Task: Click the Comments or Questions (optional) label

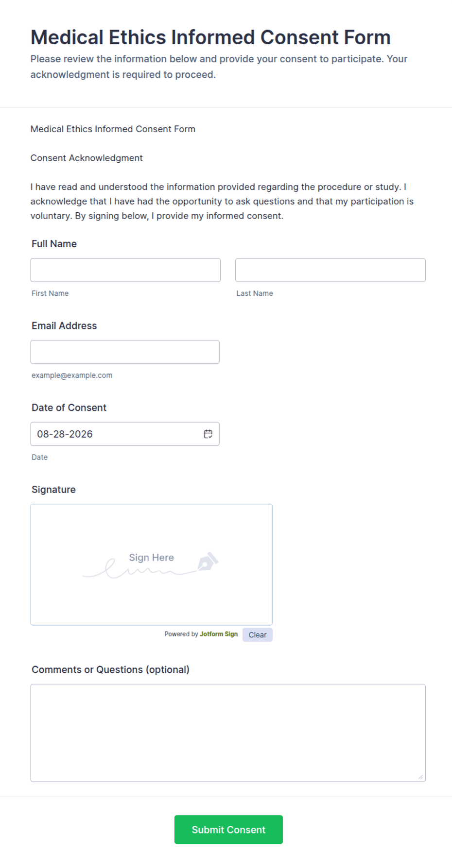Action: (111, 670)
